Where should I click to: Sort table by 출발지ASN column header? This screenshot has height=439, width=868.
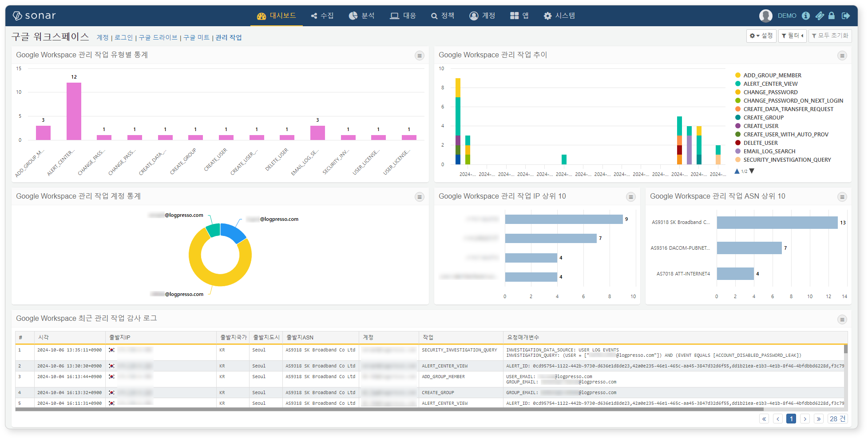321,338
